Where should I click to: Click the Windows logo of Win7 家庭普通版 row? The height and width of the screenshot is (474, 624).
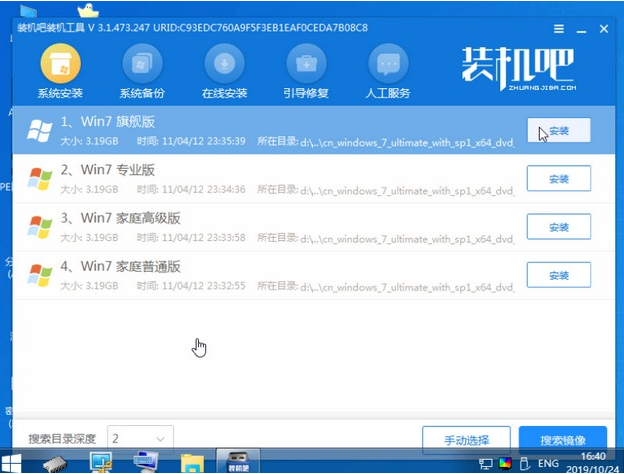pyautogui.click(x=39, y=275)
